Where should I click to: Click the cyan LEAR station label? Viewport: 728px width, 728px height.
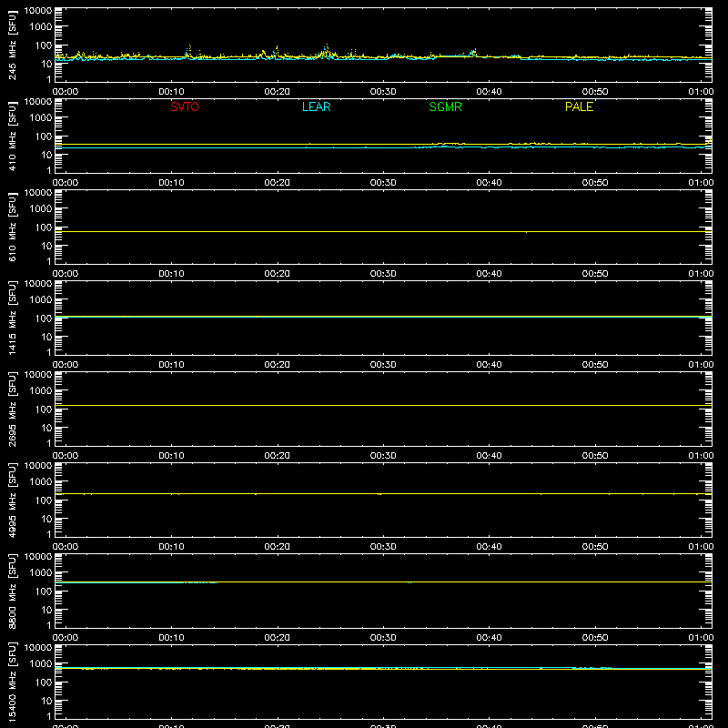click(x=316, y=106)
